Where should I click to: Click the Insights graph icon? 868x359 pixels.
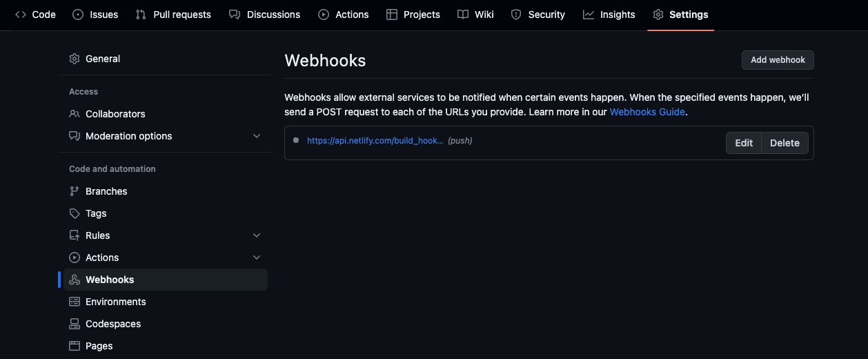coord(589,14)
